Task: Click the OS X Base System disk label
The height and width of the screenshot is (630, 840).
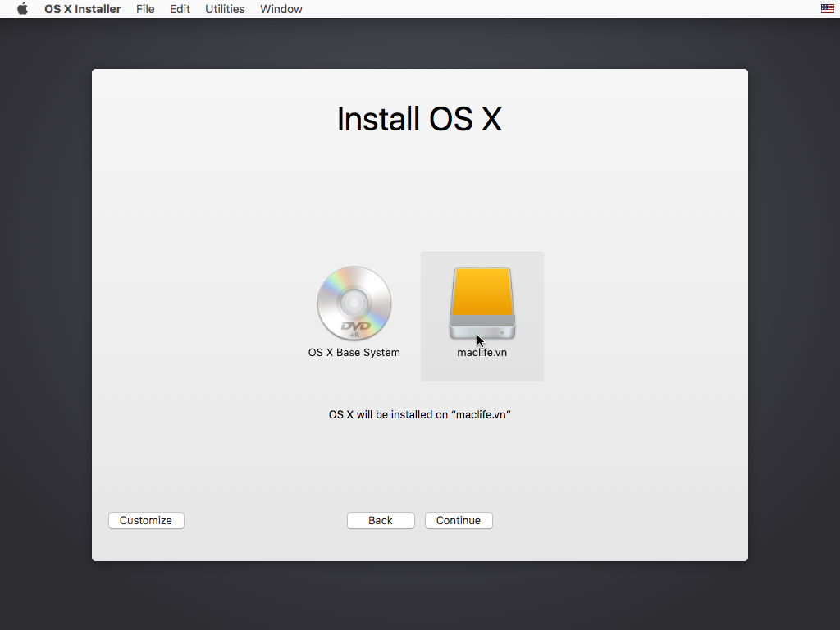Action: 354,352
